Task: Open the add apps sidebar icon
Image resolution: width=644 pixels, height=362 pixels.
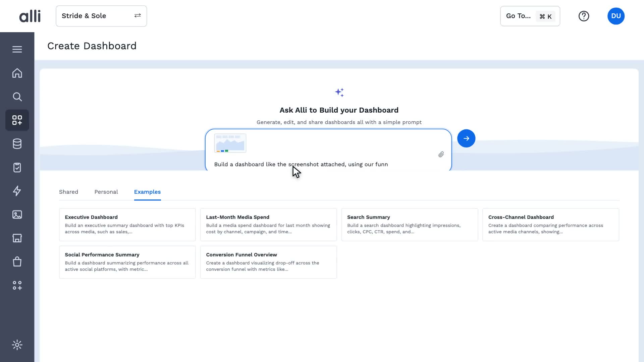Action: tap(17, 285)
